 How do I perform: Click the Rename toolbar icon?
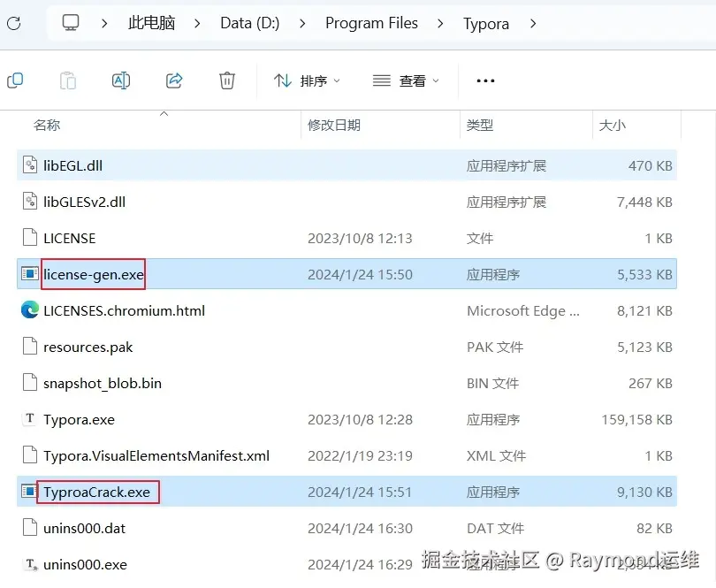pos(121,80)
